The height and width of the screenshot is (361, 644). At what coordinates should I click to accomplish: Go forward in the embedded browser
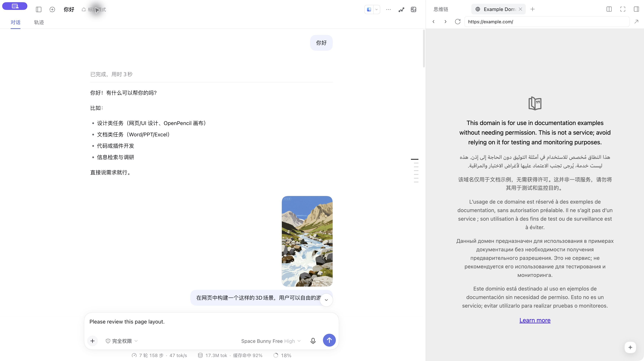coord(445,22)
